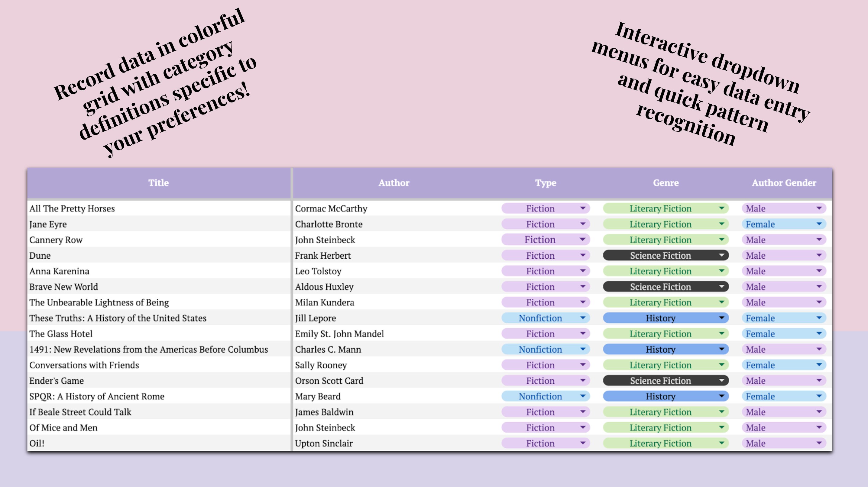Click the Author column header
This screenshot has height=487, width=868.
tap(394, 183)
